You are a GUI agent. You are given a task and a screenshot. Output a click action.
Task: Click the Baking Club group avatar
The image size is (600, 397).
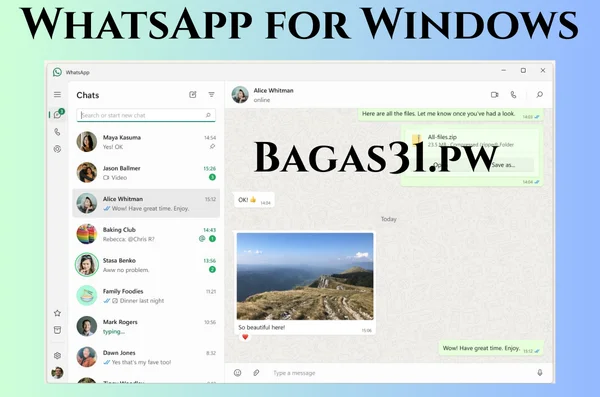tap(87, 234)
